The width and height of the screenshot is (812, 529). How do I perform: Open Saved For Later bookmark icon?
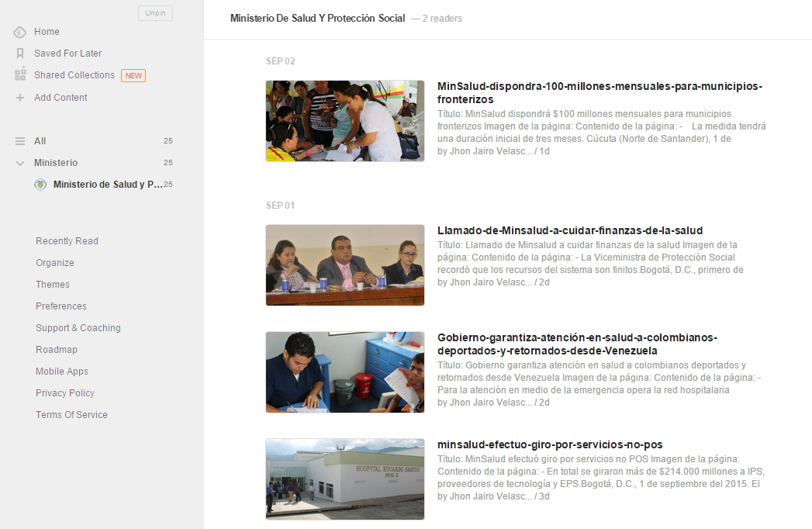19,53
